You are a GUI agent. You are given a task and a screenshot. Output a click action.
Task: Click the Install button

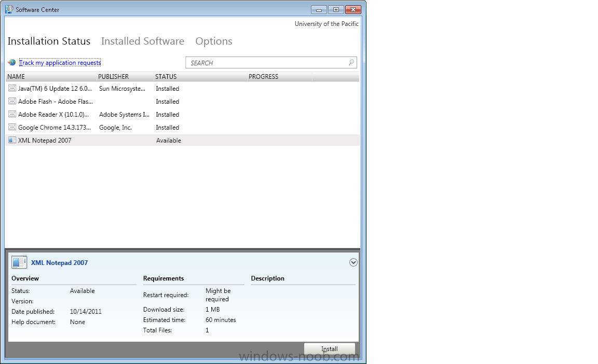pos(330,349)
